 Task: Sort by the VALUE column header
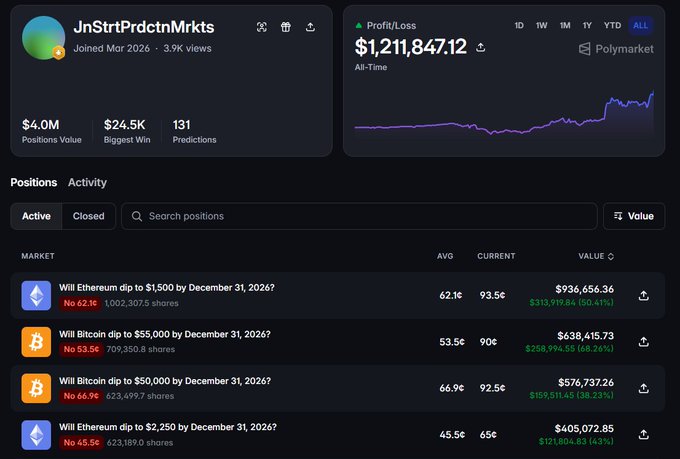(x=596, y=256)
